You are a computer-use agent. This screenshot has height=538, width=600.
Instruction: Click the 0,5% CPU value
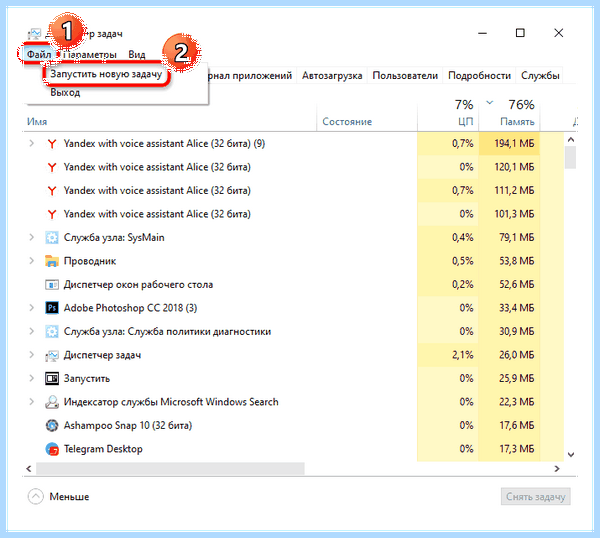(462, 261)
